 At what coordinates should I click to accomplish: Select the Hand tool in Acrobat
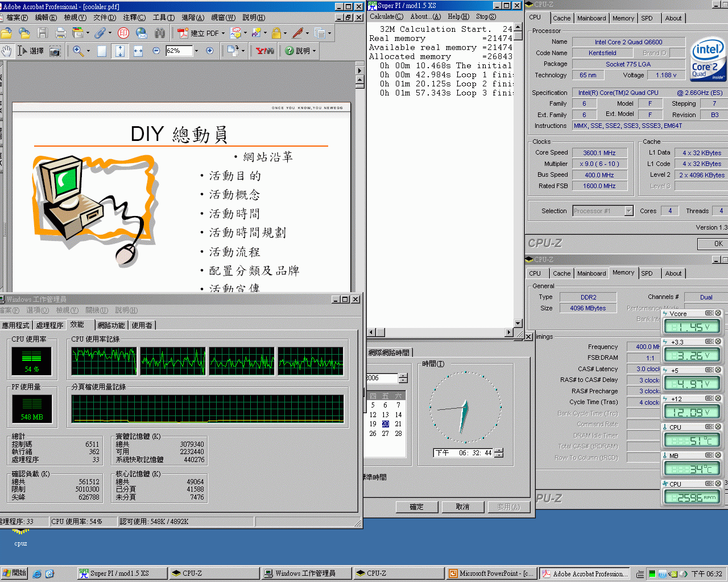coord(6,51)
